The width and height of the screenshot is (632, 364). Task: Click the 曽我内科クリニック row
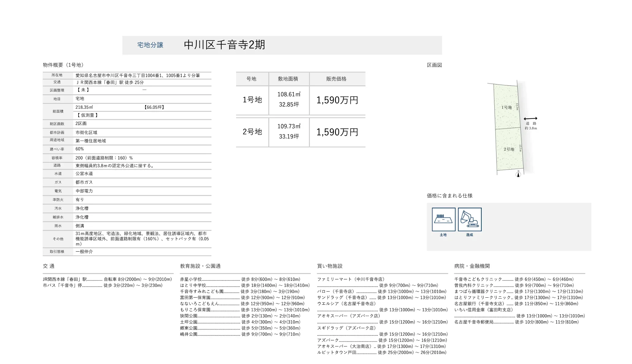(514, 285)
